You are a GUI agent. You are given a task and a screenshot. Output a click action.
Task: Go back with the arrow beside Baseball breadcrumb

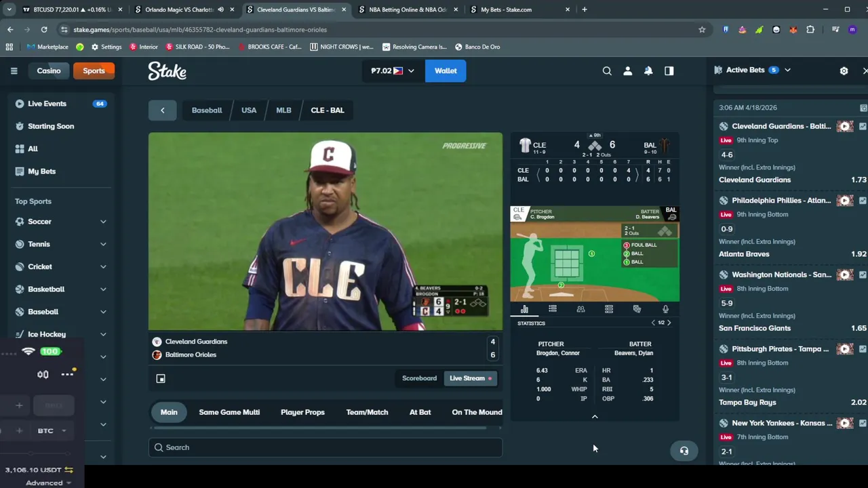(x=162, y=110)
